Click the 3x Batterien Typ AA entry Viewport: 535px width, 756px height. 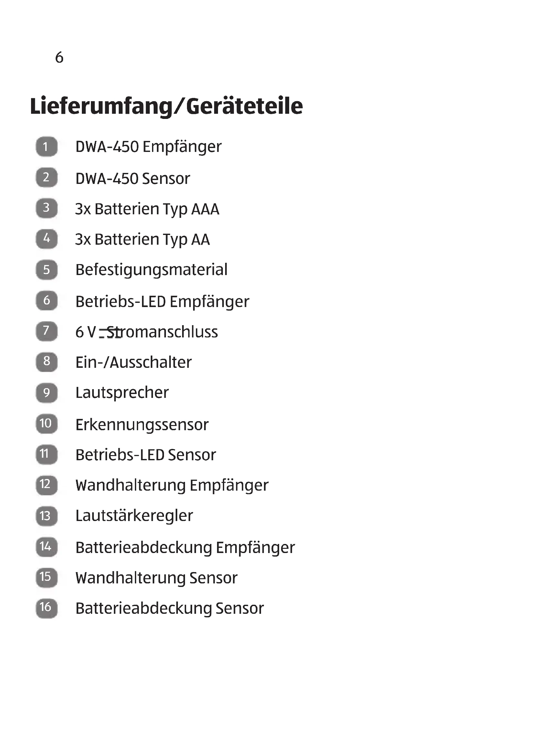coord(142,240)
